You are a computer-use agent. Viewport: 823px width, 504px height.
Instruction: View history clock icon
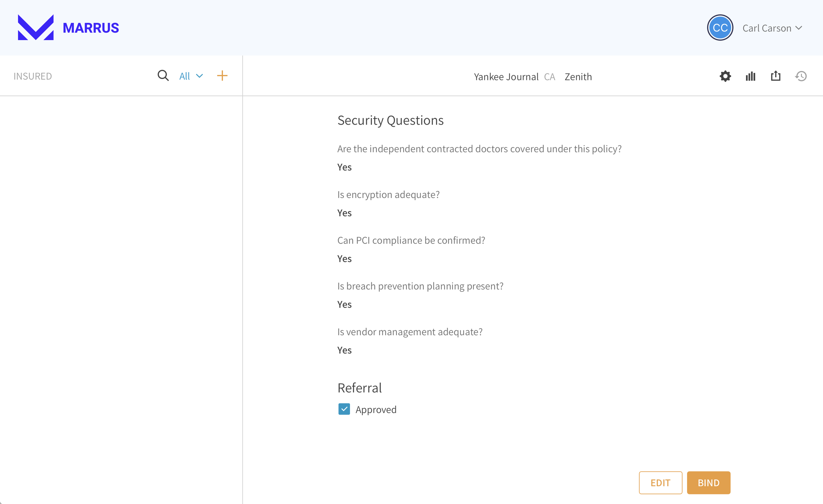[x=801, y=76]
